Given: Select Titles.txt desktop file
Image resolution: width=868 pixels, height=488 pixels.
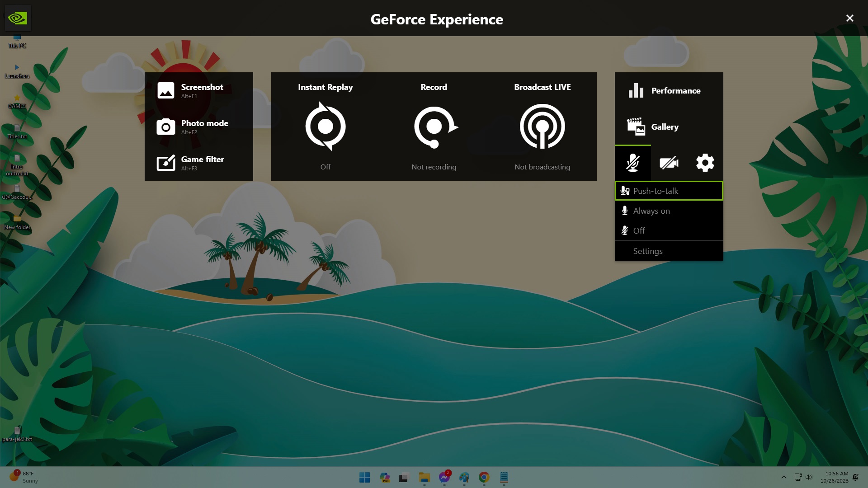Looking at the screenshot, I should [17, 132].
